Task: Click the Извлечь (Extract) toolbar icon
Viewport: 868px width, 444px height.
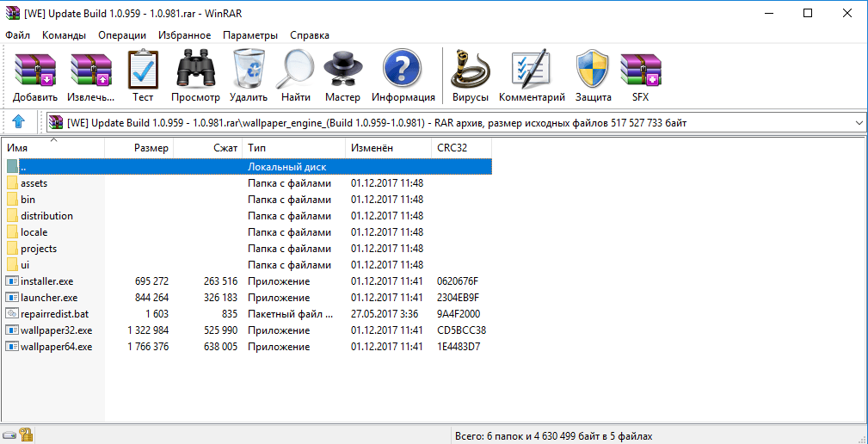Action: pyautogui.click(x=91, y=77)
